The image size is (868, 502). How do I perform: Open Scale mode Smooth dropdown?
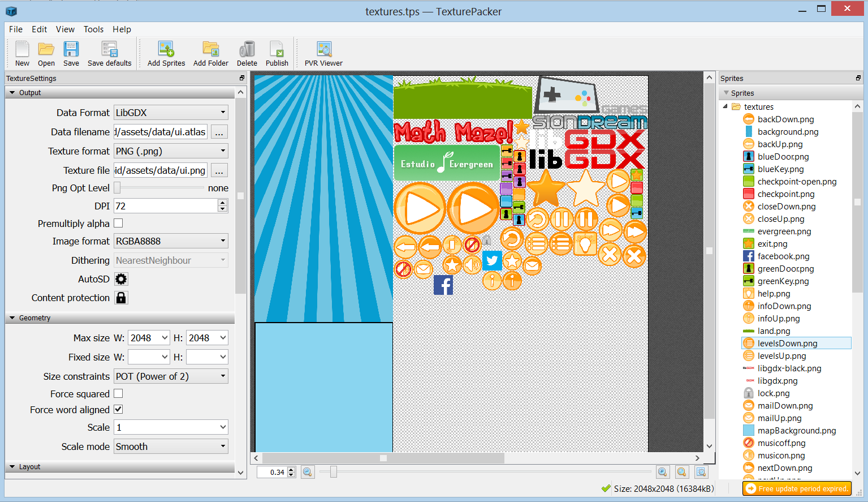[171, 447]
